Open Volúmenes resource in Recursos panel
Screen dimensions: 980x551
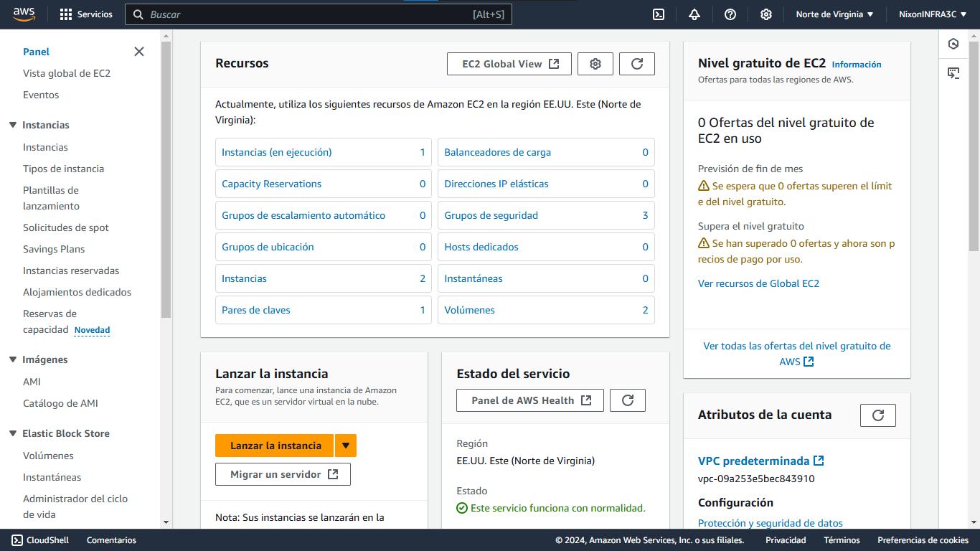coord(469,310)
